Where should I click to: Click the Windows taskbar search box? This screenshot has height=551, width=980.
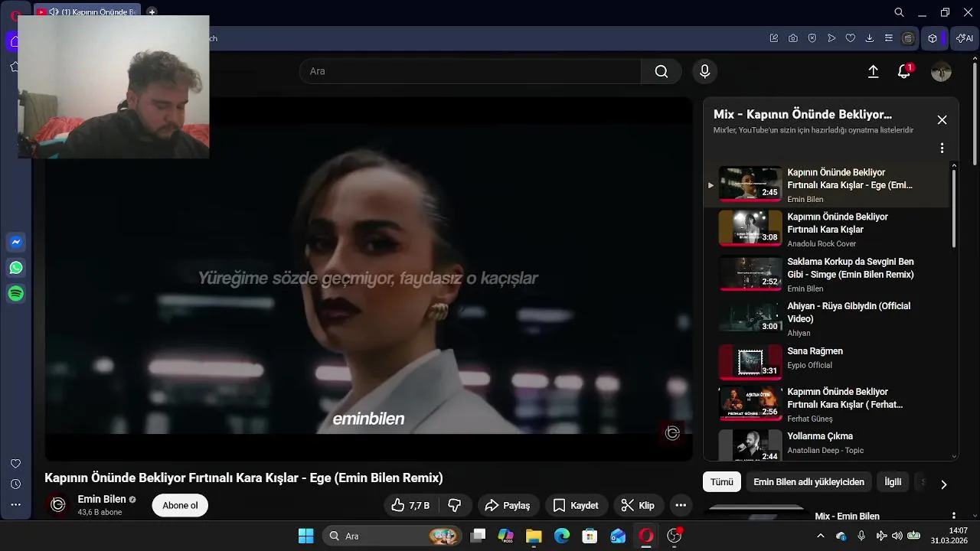(390, 536)
